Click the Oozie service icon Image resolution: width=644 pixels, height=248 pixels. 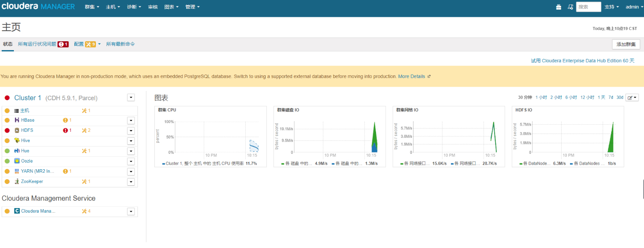click(17, 161)
